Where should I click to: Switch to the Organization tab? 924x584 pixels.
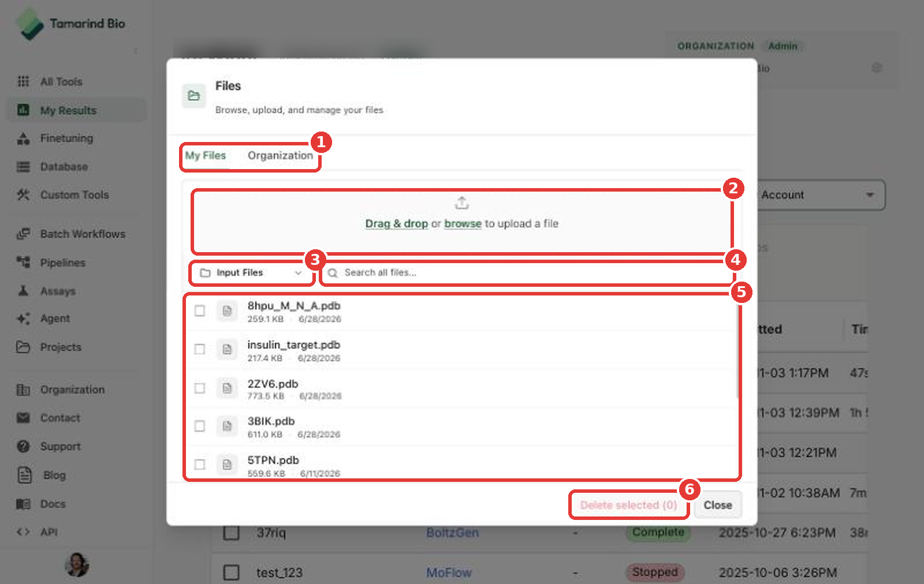(280, 155)
